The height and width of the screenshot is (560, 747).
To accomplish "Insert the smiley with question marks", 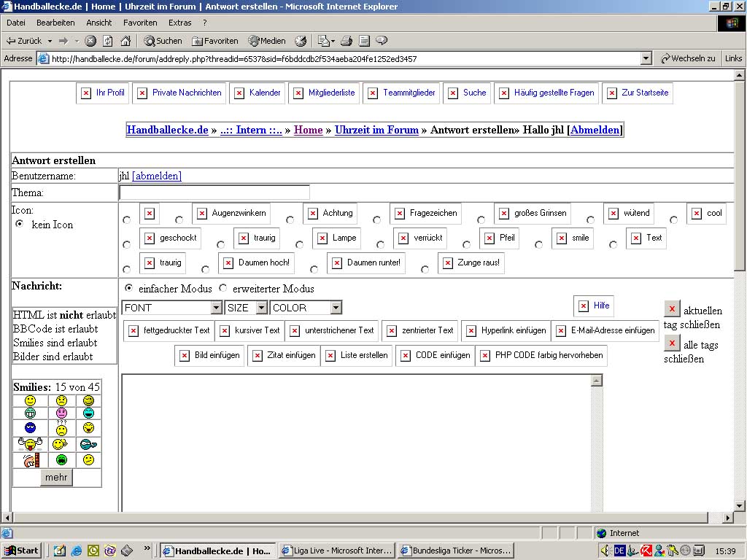I will click(x=61, y=428).
